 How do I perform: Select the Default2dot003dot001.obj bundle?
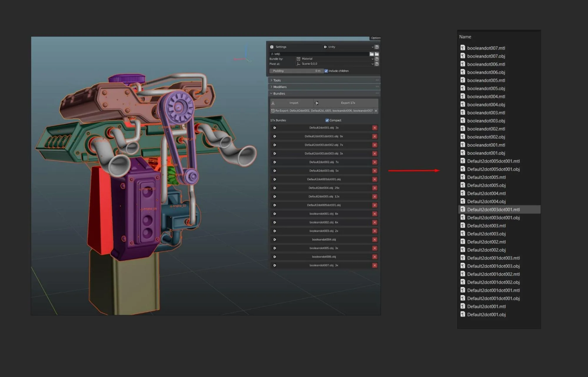324,179
